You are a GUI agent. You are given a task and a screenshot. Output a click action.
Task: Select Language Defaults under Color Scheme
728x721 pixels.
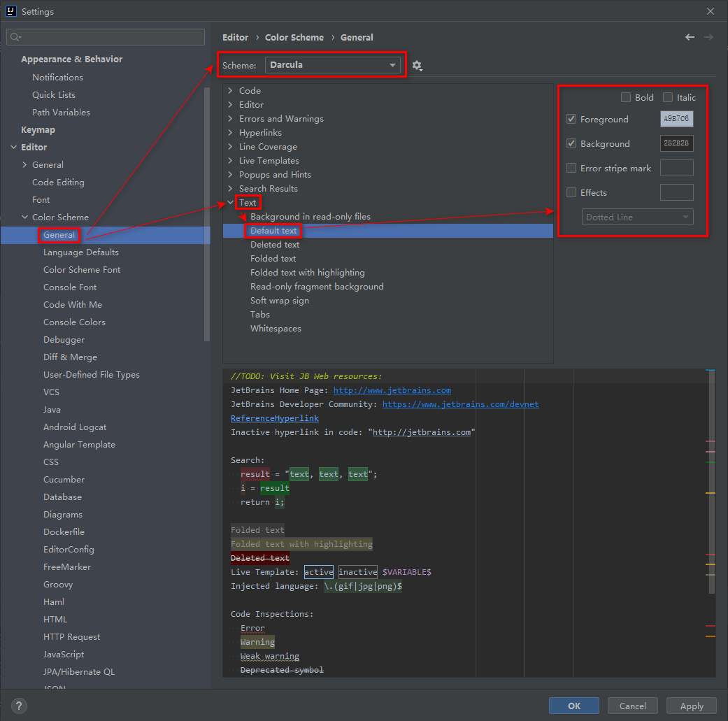coord(81,252)
